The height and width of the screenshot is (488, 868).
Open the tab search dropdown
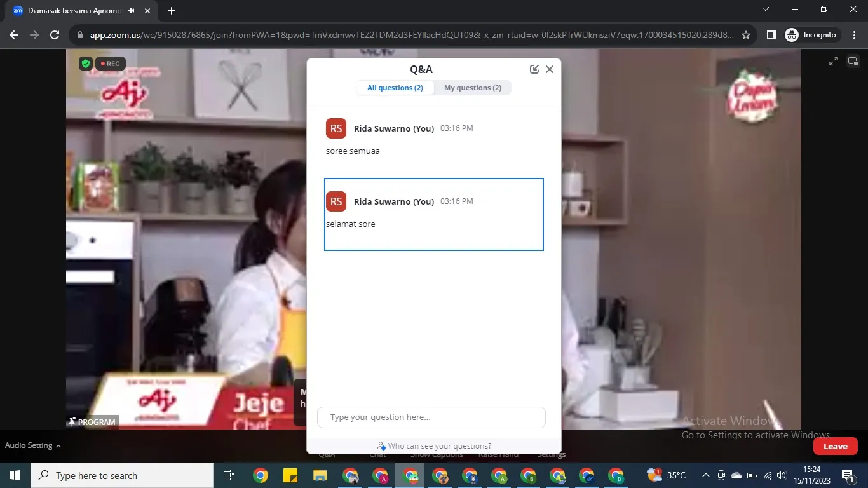coord(766,10)
